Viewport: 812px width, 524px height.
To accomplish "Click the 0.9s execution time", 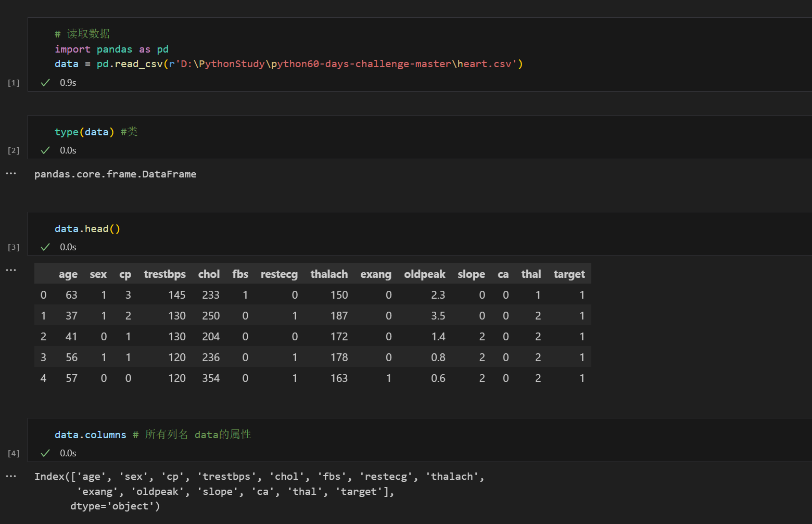I will pos(68,83).
